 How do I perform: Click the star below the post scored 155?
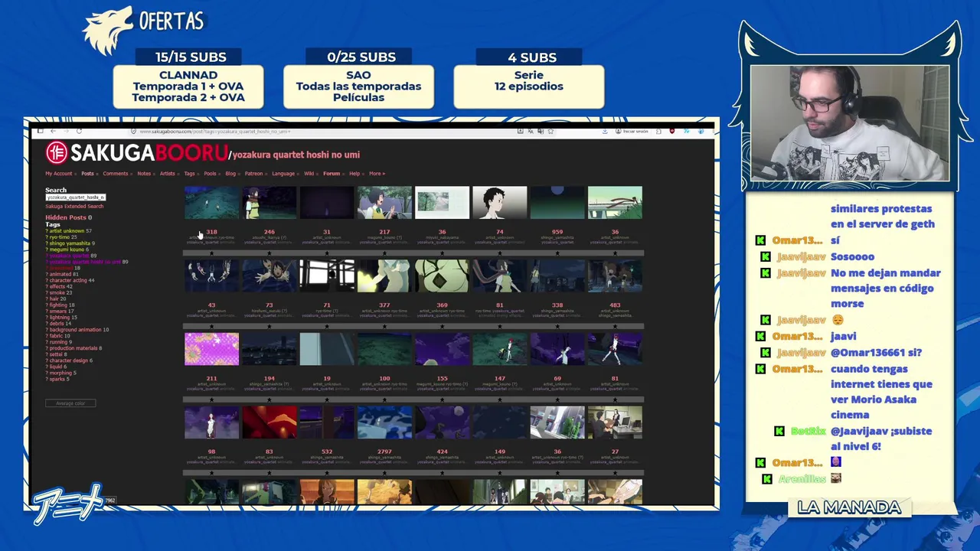click(442, 399)
